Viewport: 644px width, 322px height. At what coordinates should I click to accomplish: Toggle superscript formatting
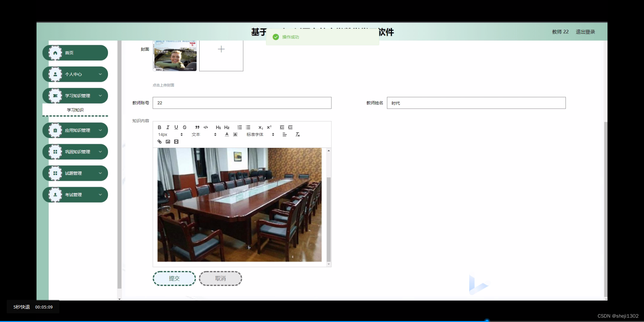269,127
